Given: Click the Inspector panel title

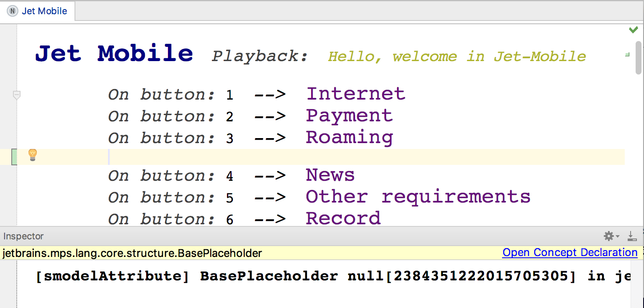Looking at the screenshot, I should coord(23,236).
